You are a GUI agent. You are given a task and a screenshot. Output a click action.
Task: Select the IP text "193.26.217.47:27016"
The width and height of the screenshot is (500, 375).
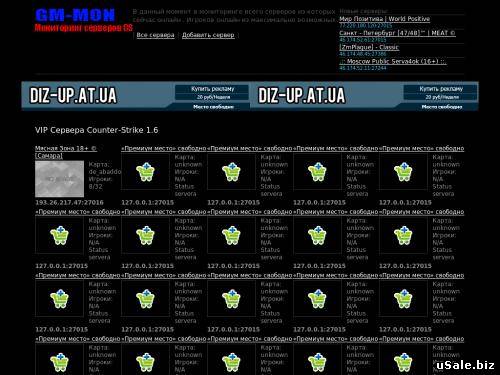(69, 202)
